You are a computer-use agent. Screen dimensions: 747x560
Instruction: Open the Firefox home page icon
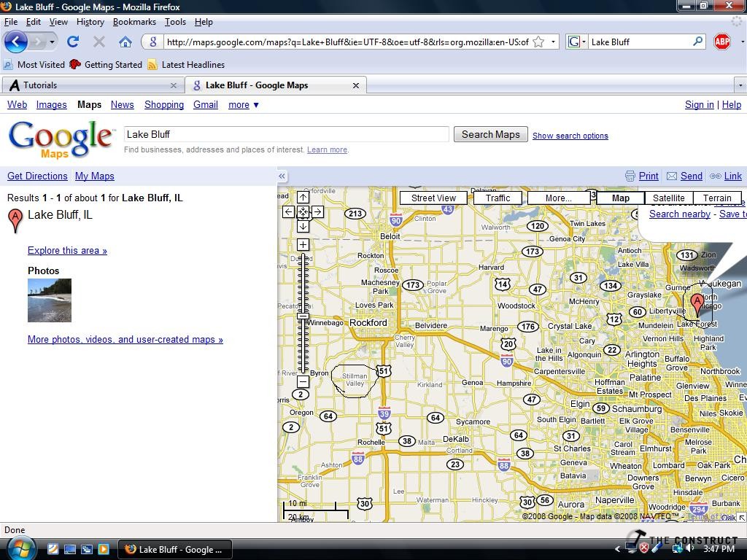pyautogui.click(x=125, y=42)
